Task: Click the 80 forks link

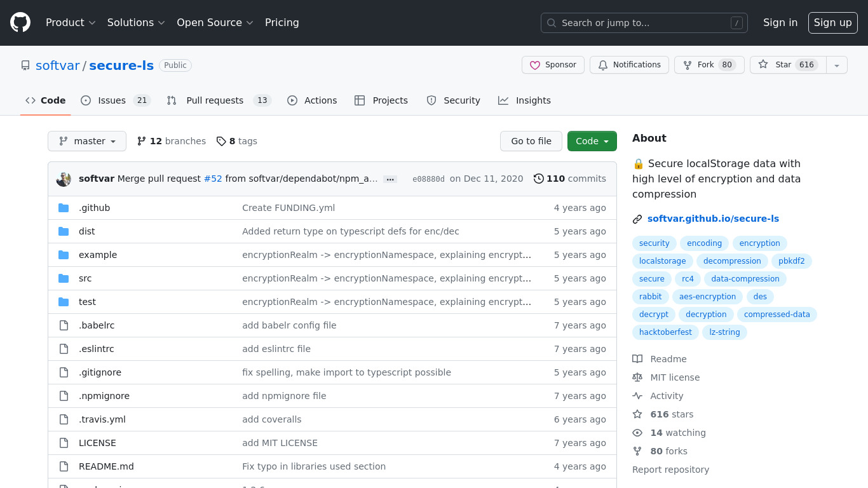Action: pos(660,451)
